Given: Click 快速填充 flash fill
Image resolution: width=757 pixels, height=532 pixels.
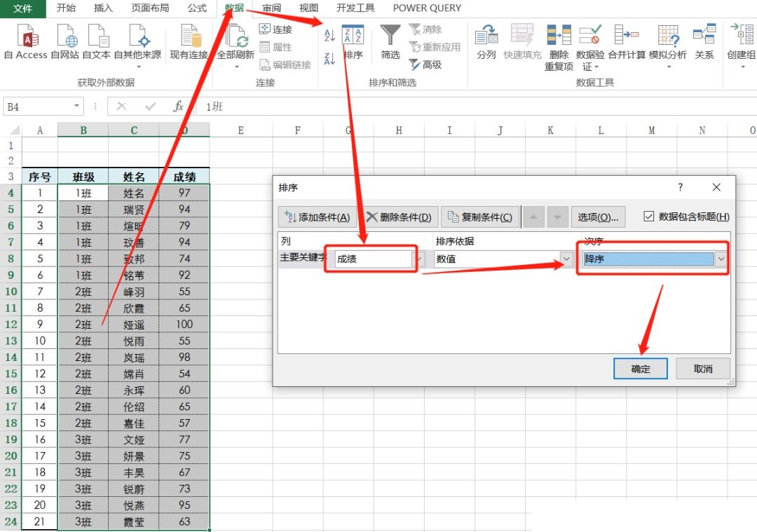Looking at the screenshot, I should [x=522, y=42].
